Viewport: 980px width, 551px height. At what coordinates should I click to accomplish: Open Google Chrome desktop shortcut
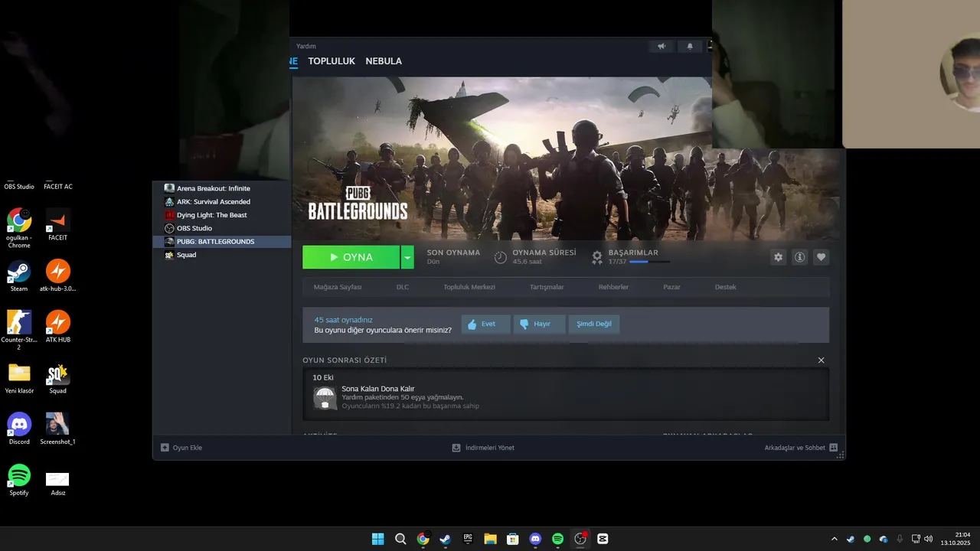click(19, 228)
